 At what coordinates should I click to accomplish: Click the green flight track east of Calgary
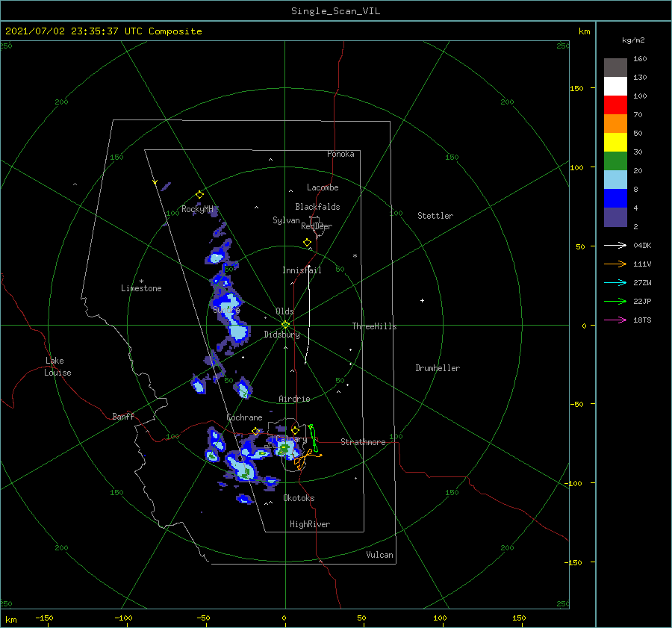(314, 438)
